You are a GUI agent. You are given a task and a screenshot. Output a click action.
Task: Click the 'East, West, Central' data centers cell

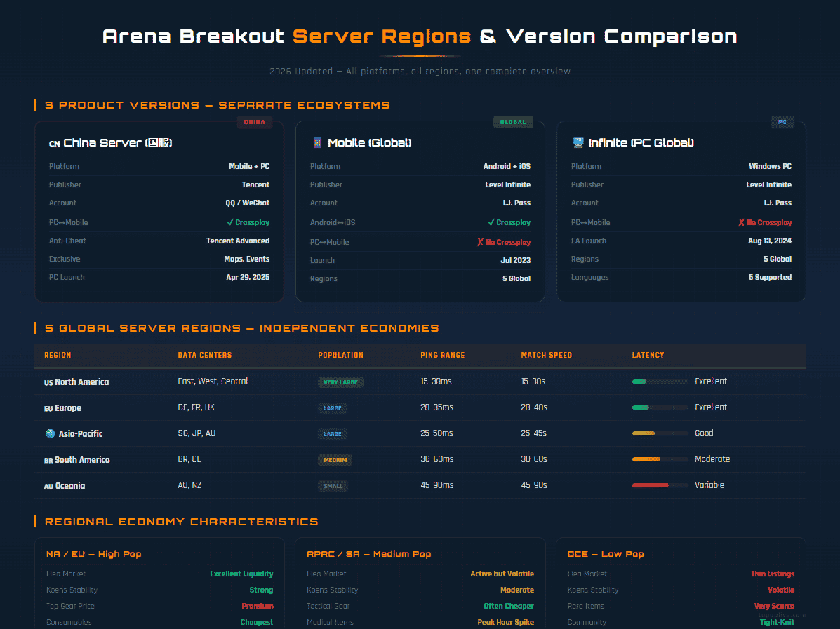[x=213, y=381]
